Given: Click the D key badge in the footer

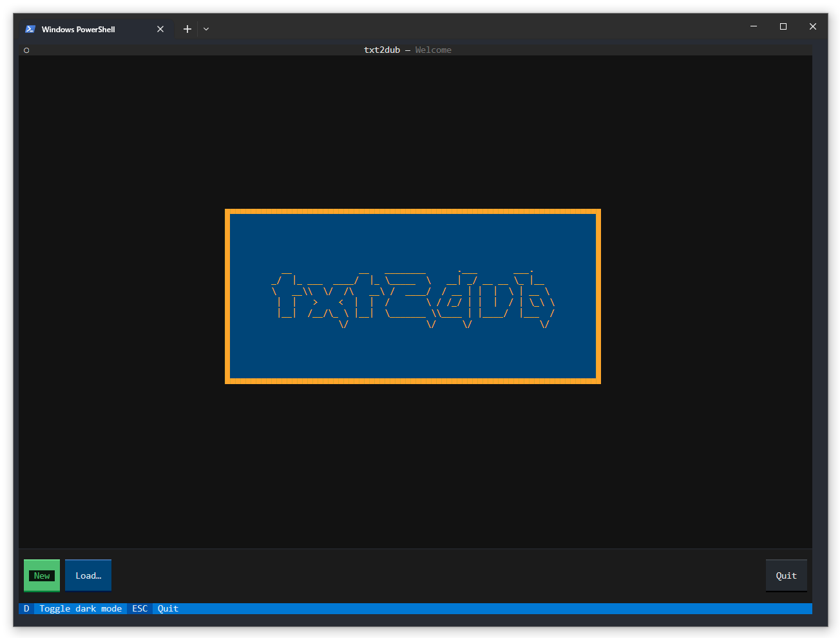Looking at the screenshot, I should click(26, 608).
